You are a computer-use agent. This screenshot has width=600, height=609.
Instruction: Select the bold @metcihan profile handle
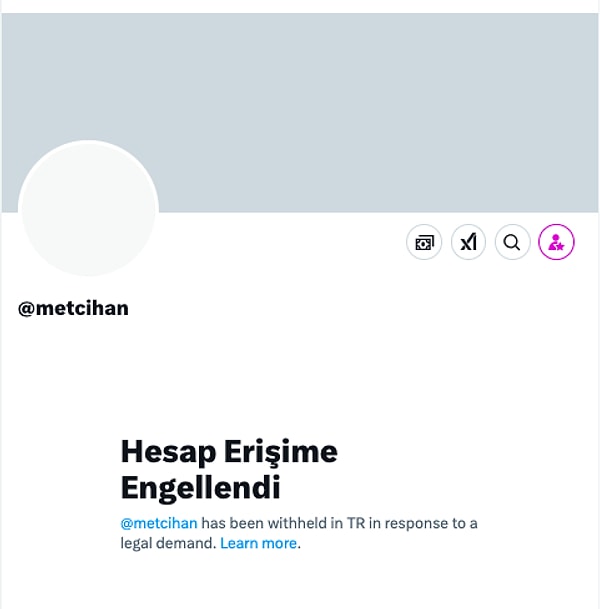[73, 309]
